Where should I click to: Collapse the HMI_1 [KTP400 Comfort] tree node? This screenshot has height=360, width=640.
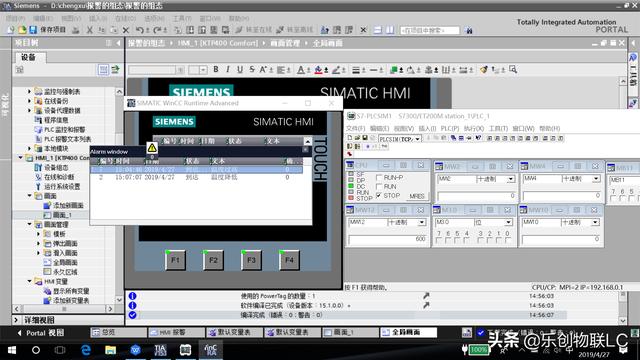[x=20, y=158]
